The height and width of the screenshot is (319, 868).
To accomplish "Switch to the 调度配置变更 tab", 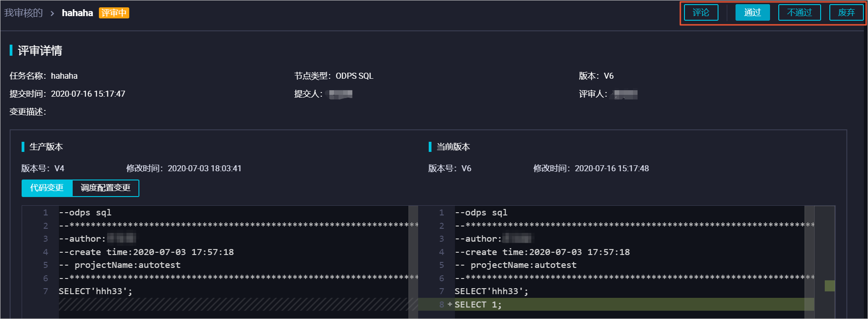I will click(x=105, y=188).
